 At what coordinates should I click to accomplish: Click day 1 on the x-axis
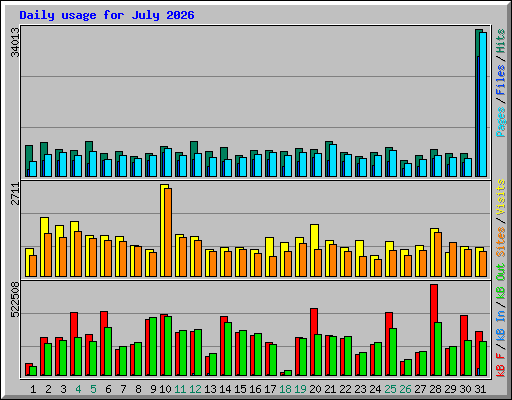coord(33,389)
